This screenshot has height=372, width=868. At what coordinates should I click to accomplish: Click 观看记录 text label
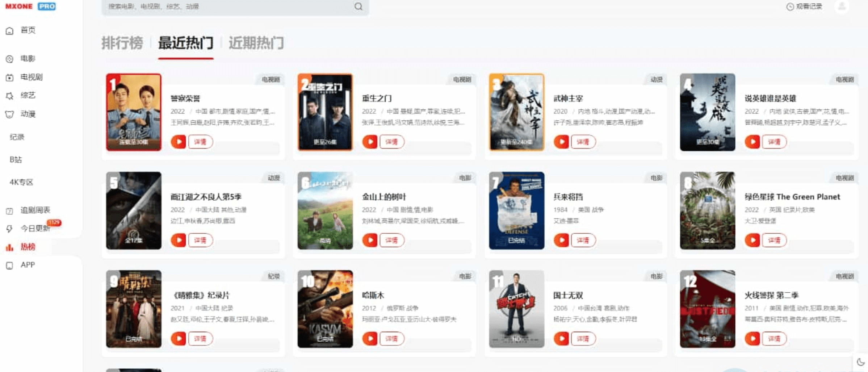809,7
